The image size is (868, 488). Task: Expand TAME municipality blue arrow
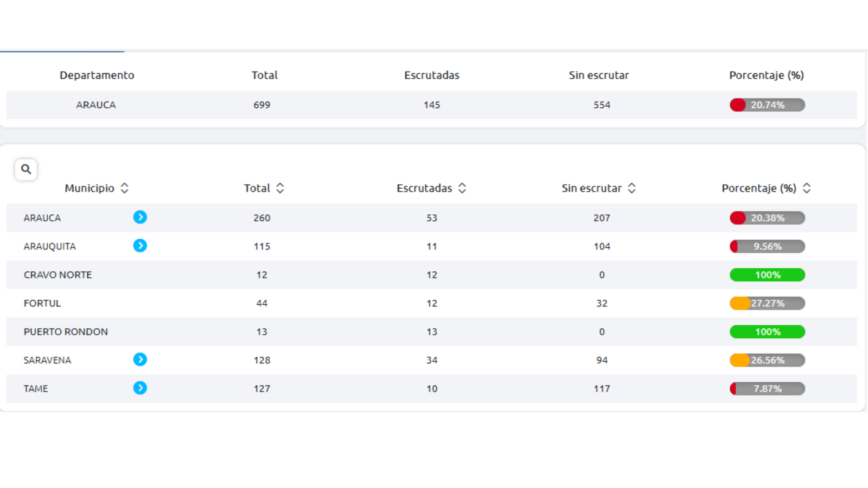pos(140,388)
